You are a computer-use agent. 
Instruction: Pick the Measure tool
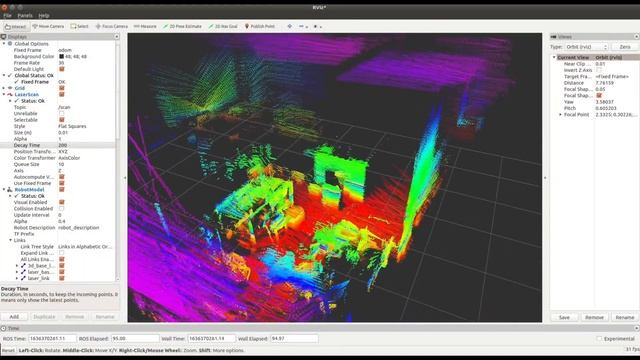tap(145, 27)
